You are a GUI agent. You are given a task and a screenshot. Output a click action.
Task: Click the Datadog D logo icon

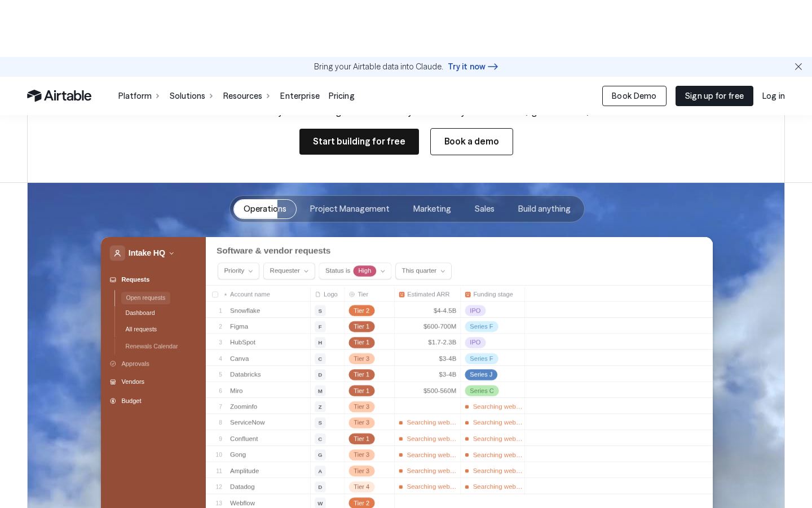[x=320, y=487]
